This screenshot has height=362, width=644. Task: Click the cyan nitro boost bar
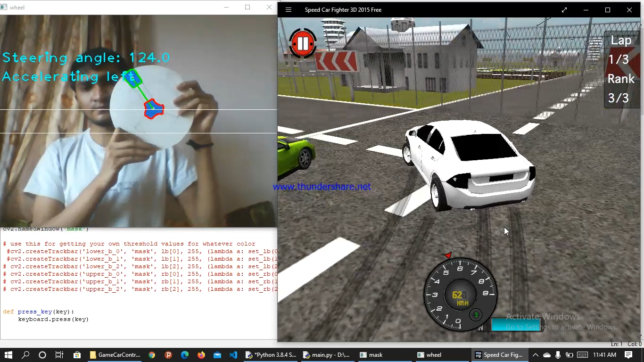515,325
